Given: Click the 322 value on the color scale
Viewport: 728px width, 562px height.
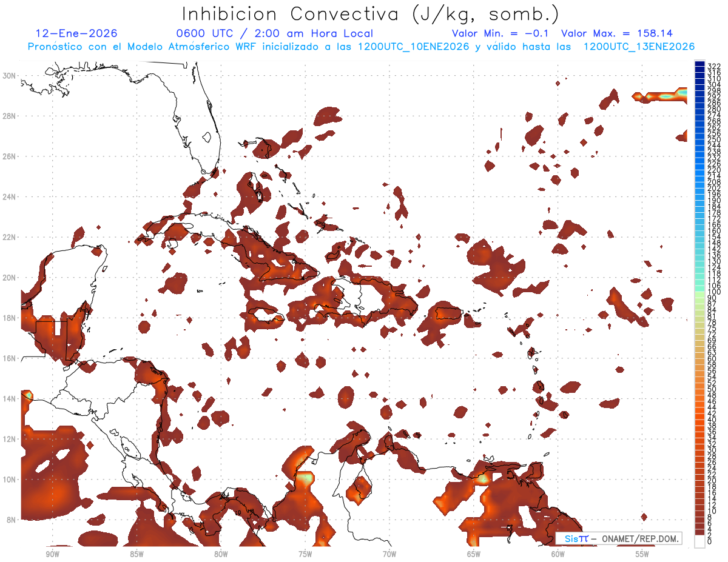Looking at the screenshot, I should [713, 65].
